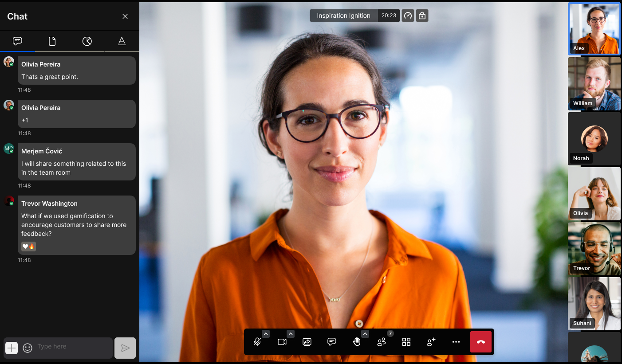Click 'Olivia Pereira' above the '+1' message
The height and width of the screenshot is (364, 622).
pyautogui.click(x=41, y=108)
